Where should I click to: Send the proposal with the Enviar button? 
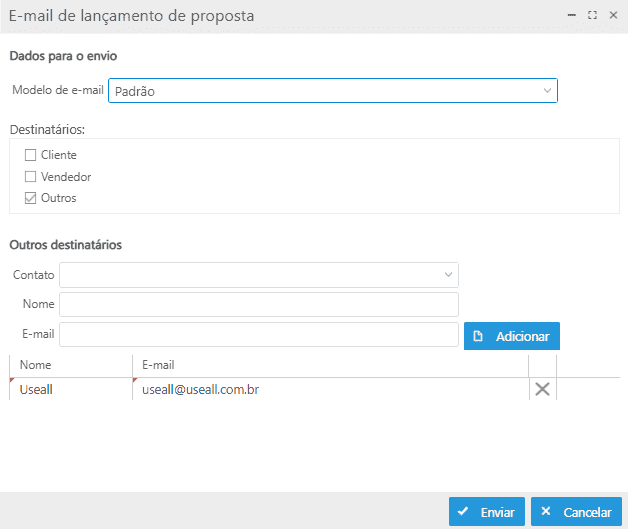[486, 512]
